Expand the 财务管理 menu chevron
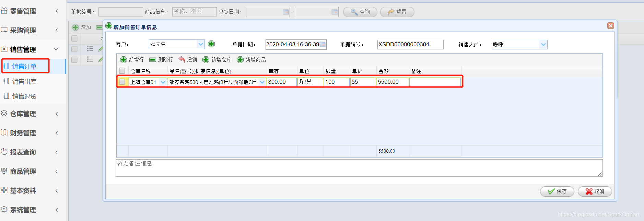This screenshot has height=221, width=644. click(57, 133)
